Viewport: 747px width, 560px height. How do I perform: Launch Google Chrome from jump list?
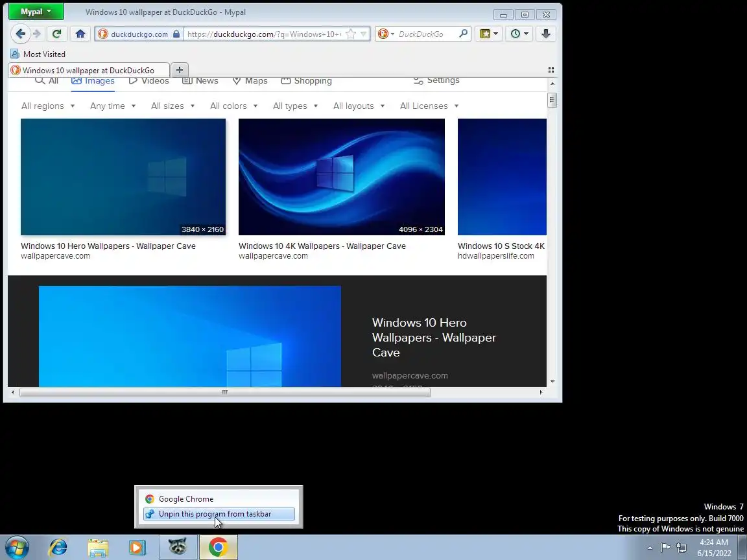[219, 498]
